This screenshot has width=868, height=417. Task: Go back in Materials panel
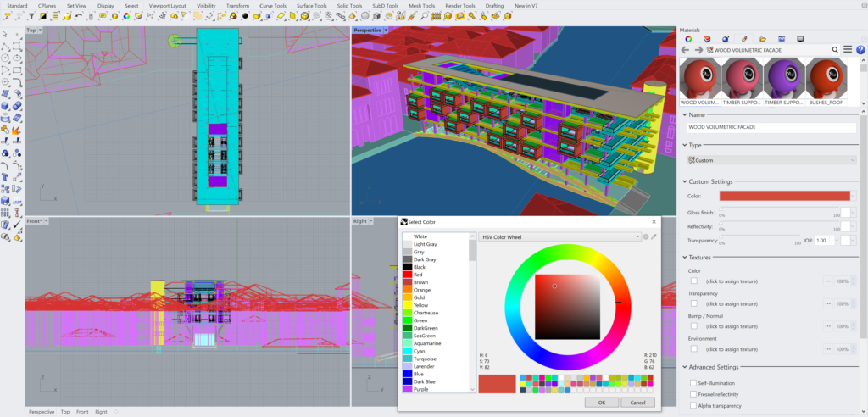[x=685, y=50]
